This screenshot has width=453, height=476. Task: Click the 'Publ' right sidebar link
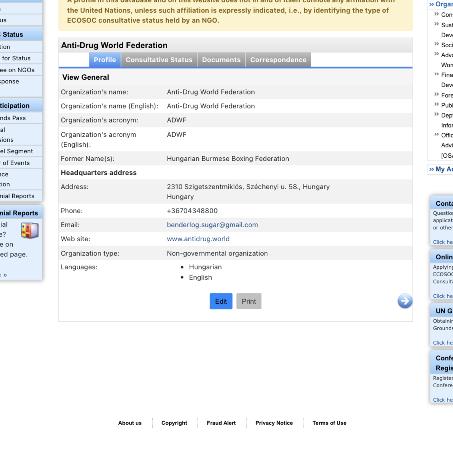click(x=447, y=105)
